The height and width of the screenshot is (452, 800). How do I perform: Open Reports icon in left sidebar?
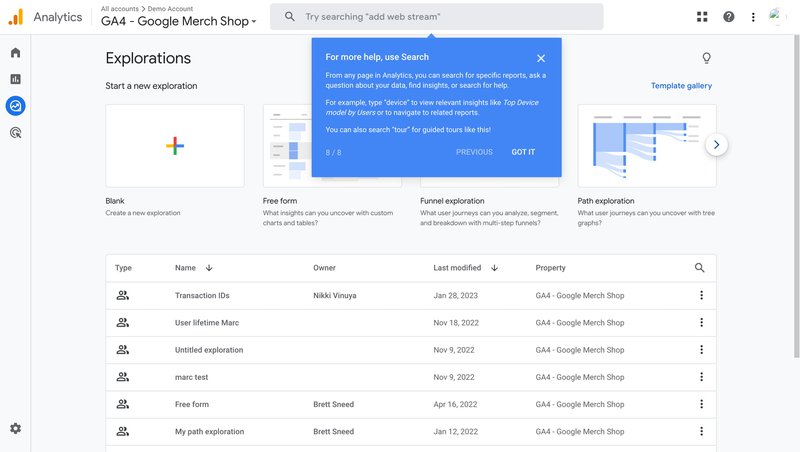click(15, 79)
